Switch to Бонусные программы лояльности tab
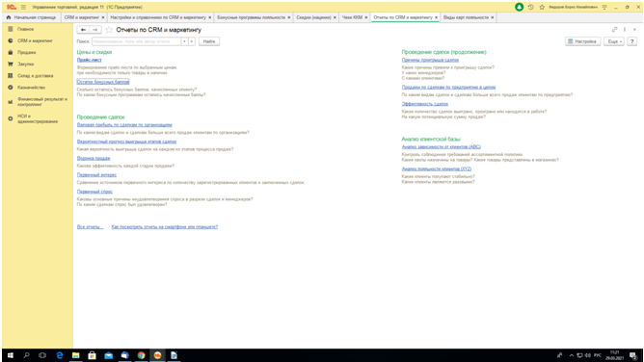Screen dimensions: 644x362 [251, 17]
